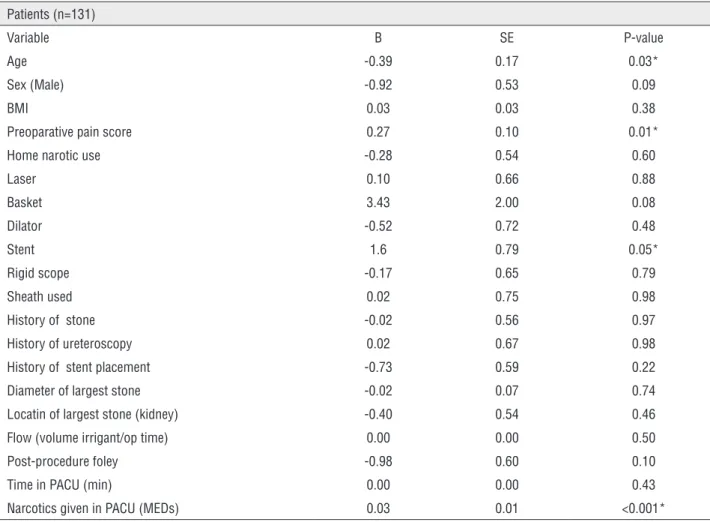Click History of stent placement B value -0.73

tap(378, 367)
